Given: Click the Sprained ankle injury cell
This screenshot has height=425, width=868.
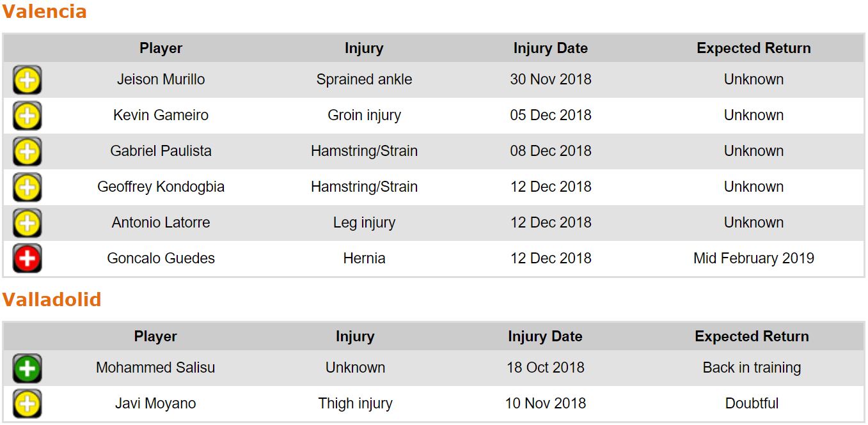Looking at the screenshot, I should click(x=364, y=80).
